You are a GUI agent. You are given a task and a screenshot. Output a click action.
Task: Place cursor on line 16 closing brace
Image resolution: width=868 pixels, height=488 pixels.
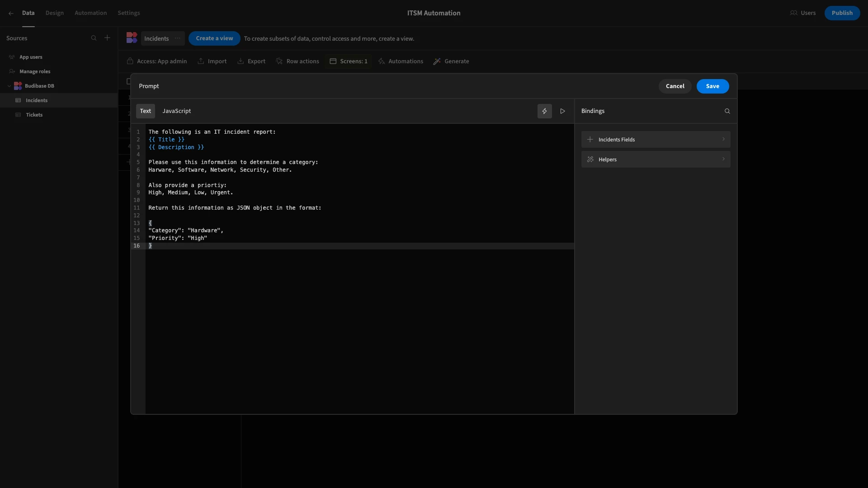(x=151, y=246)
